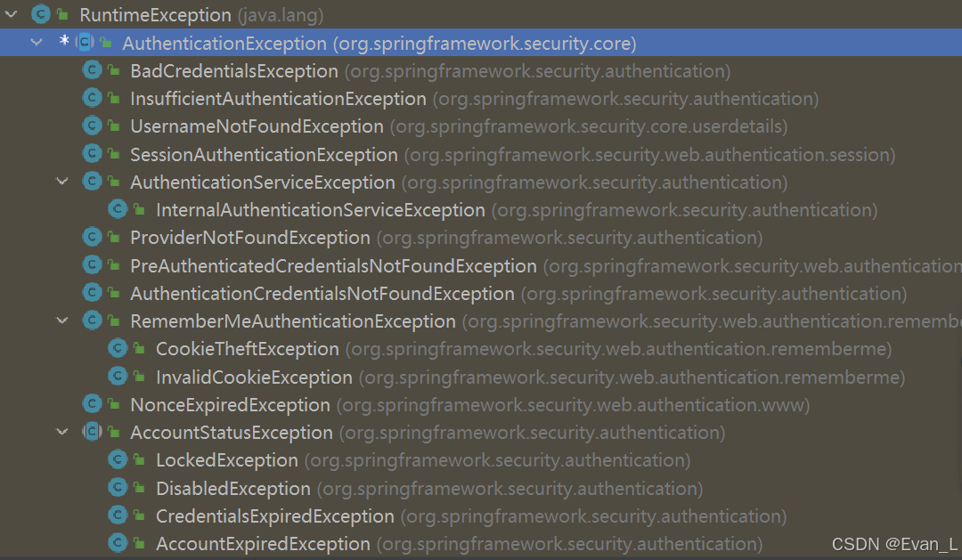Select InternalAuthenticationServiceException entry

pos(321,210)
